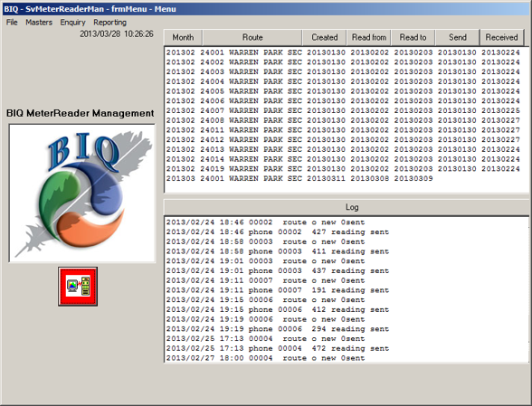Click the Log panel header
Image resolution: width=532 pixels, height=406 pixels.
point(346,207)
